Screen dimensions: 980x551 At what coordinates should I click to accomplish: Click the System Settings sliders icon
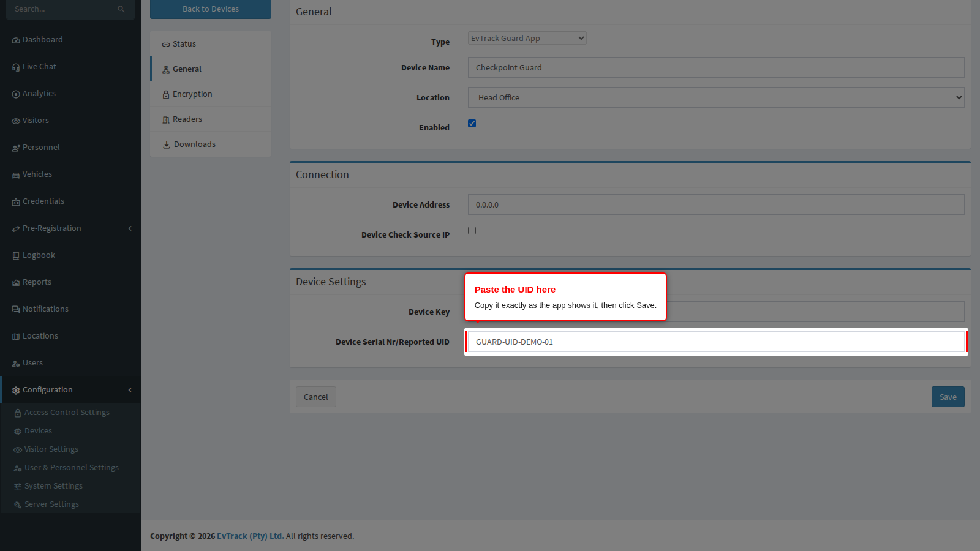click(x=18, y=487)
